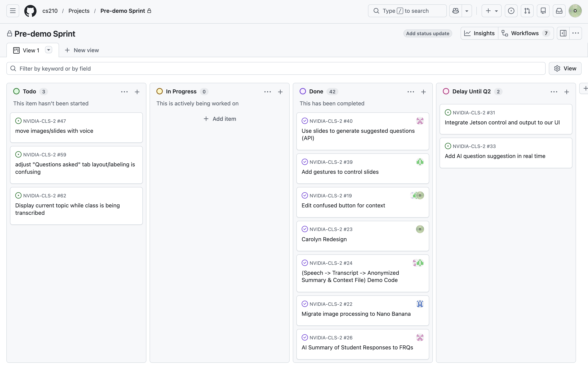Add item to Done column with plus
The height and width of the screenshot is (366, 588).
[423, 92]
